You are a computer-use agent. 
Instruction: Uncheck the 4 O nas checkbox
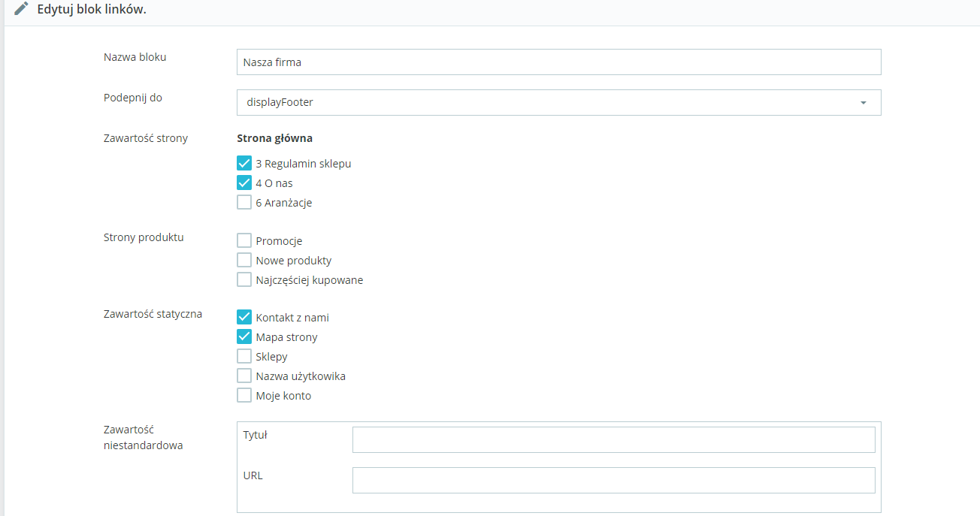244,183
